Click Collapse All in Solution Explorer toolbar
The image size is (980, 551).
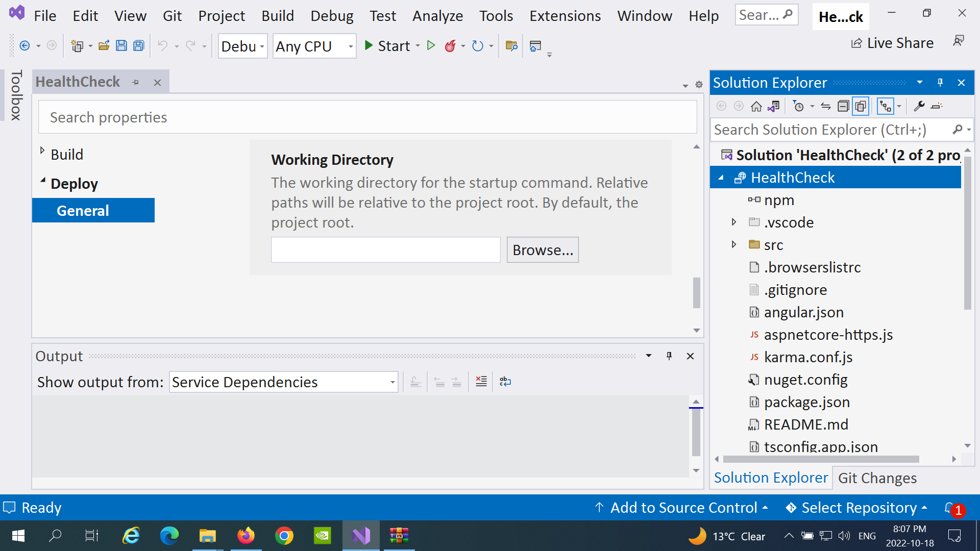coord(843,106)
